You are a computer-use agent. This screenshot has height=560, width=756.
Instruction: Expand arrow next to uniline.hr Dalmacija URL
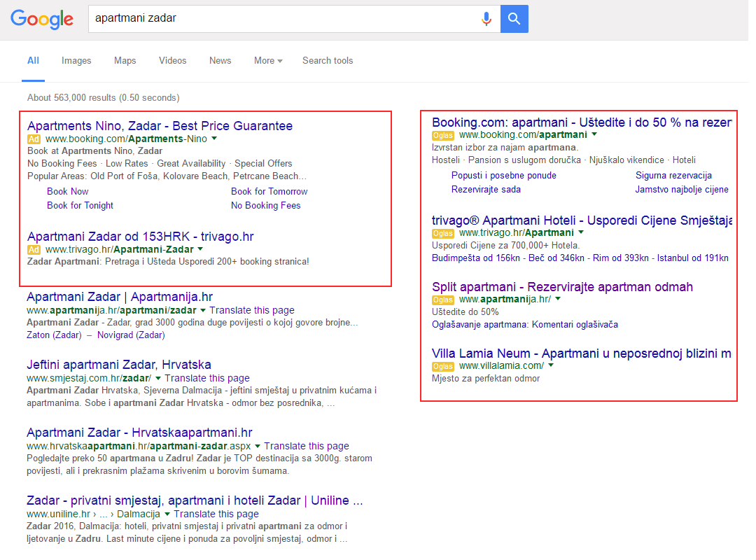(x=167, y=514)
